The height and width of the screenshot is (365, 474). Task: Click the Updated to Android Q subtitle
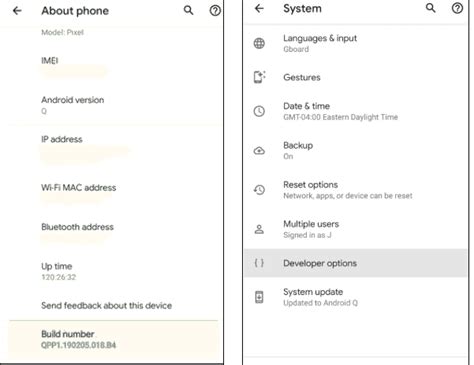[x=320, y=303]
